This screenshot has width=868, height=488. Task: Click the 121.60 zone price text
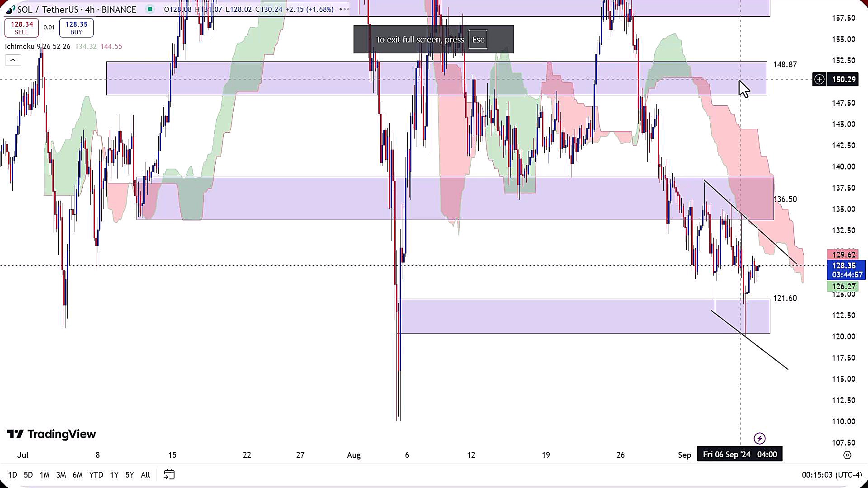click(785, 298)
